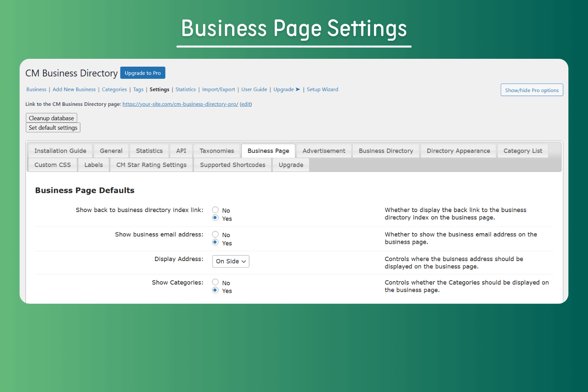Viewport: 588px width, 392px height.
Task: Open the Business link in top navigation
Action: (36, 89)
